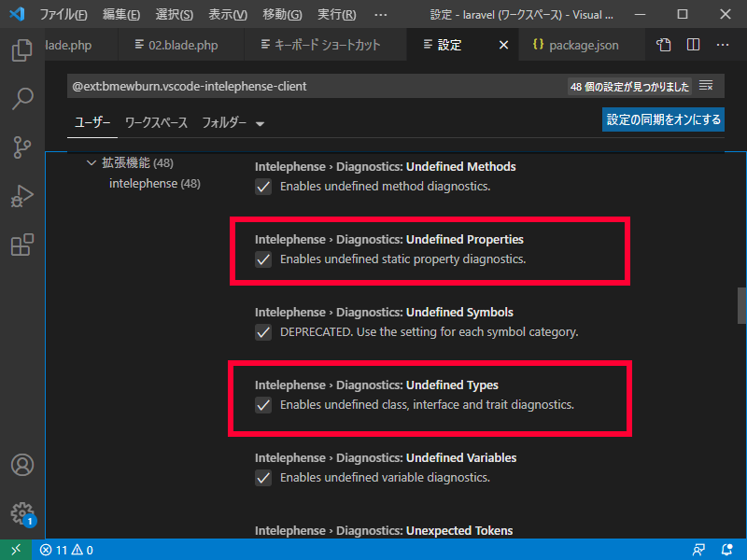The height and width of the screenshot is (560, 747).
Task: Click the Undefined Properties setting title
Action: (x=389, y=240)
